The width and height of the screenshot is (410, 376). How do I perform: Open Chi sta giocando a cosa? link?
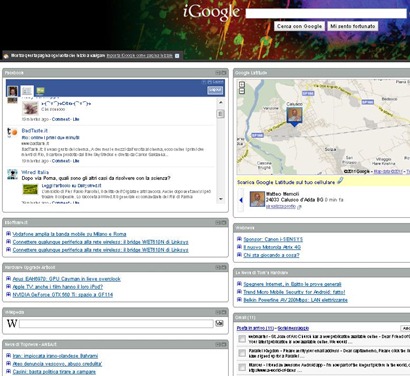pyautogui.click(x=271, y=255)
